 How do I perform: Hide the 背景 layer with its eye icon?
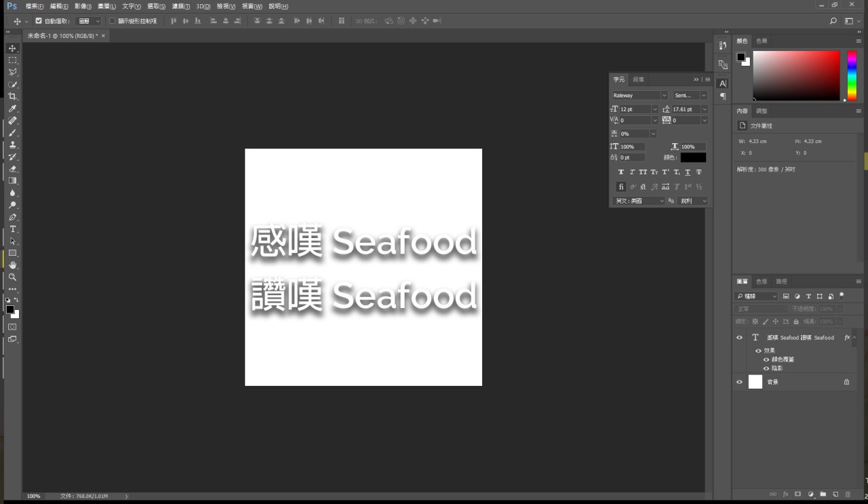click(x=739, y=382)
